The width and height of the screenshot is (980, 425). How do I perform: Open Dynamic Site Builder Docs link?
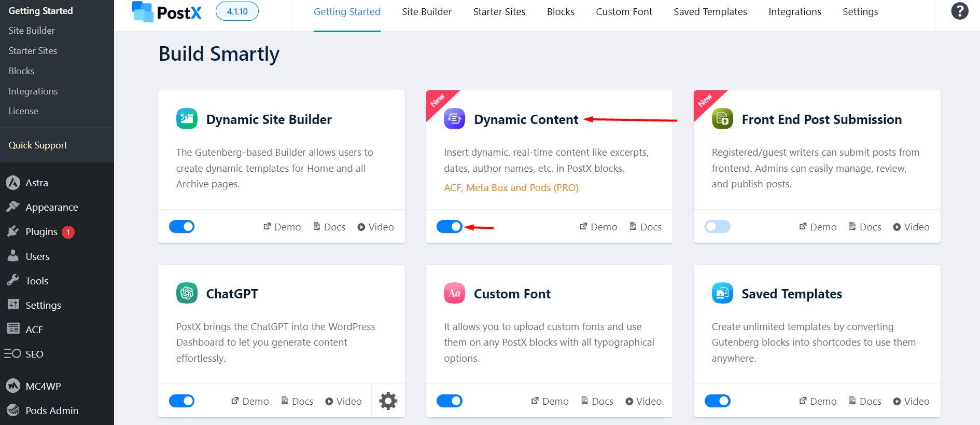point(329,227)
